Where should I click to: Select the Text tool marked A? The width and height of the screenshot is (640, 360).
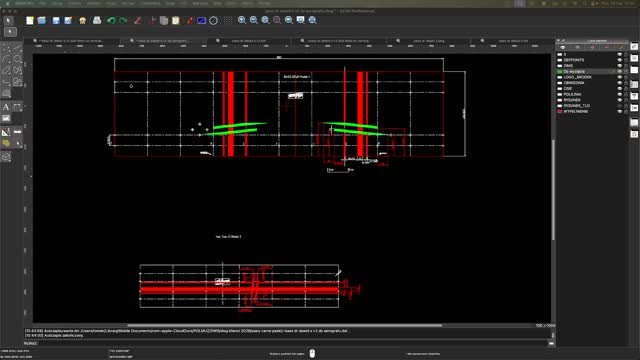(6, 107)
